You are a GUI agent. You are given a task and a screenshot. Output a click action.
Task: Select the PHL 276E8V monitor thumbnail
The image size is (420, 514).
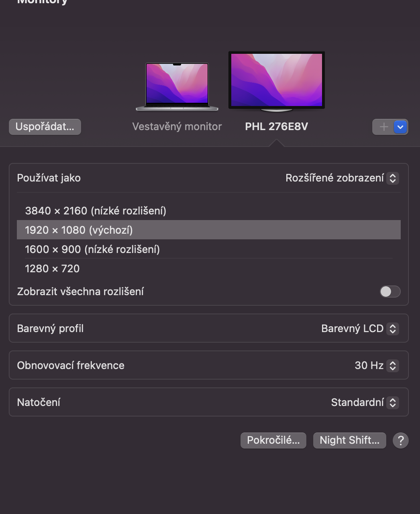(276, 81)
